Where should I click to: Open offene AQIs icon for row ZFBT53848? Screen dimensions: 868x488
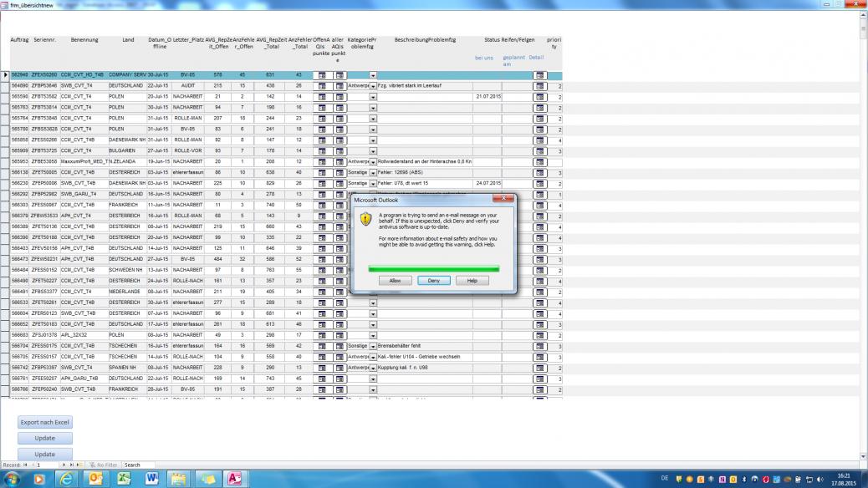[x=322, y=119]
